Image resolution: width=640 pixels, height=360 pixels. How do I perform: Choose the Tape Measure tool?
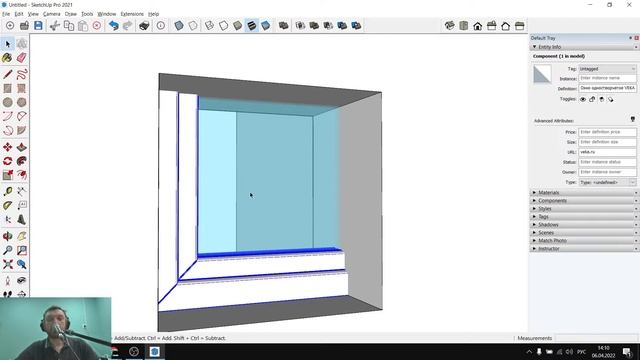(7, 191)
